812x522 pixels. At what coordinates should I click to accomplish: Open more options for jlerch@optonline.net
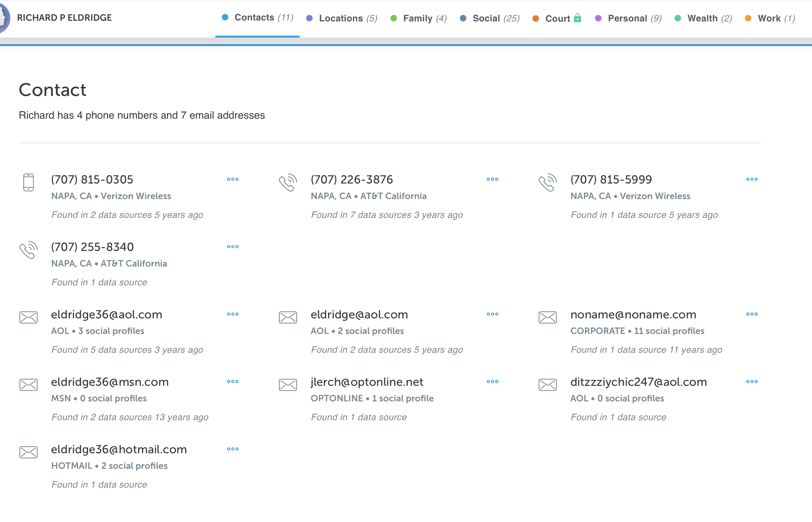[493, 381]
